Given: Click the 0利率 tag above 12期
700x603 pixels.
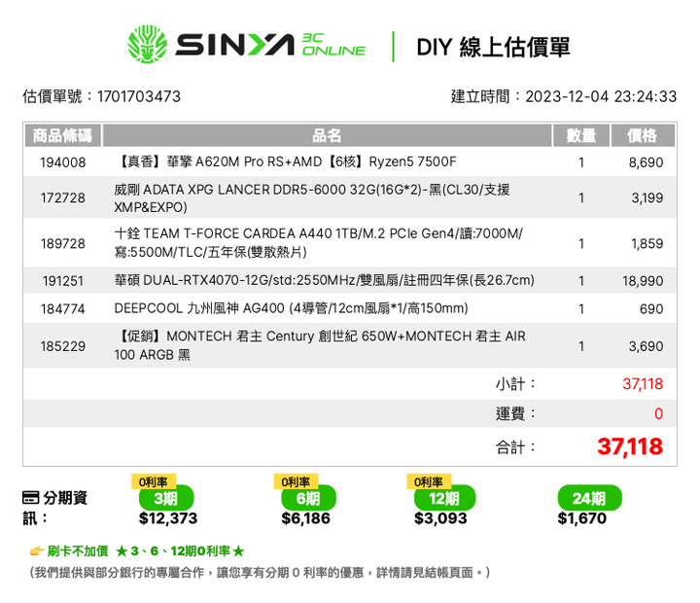Looking at the screenshot, I should coord(429,482).
